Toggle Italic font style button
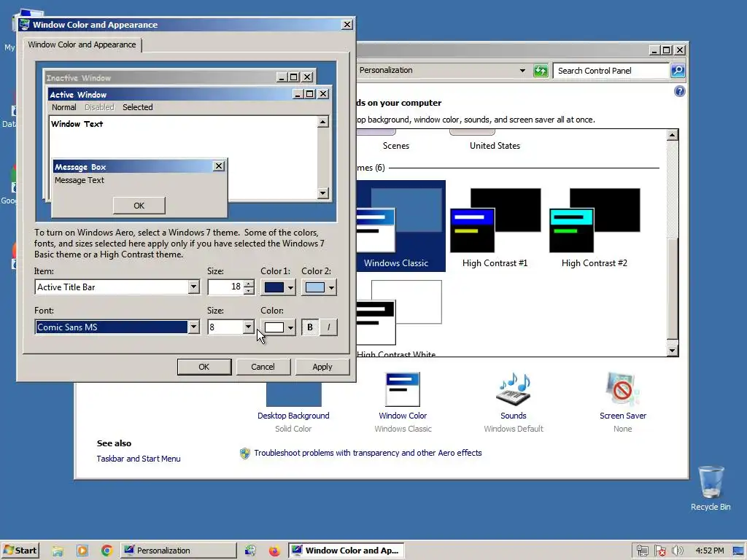Image resolution: width=747 pixels, height=560 pixels. (x=329, y=327)
